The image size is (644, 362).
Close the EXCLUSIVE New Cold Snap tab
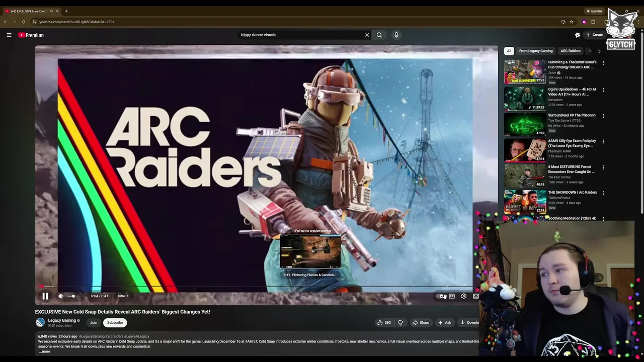click(57, 11)
